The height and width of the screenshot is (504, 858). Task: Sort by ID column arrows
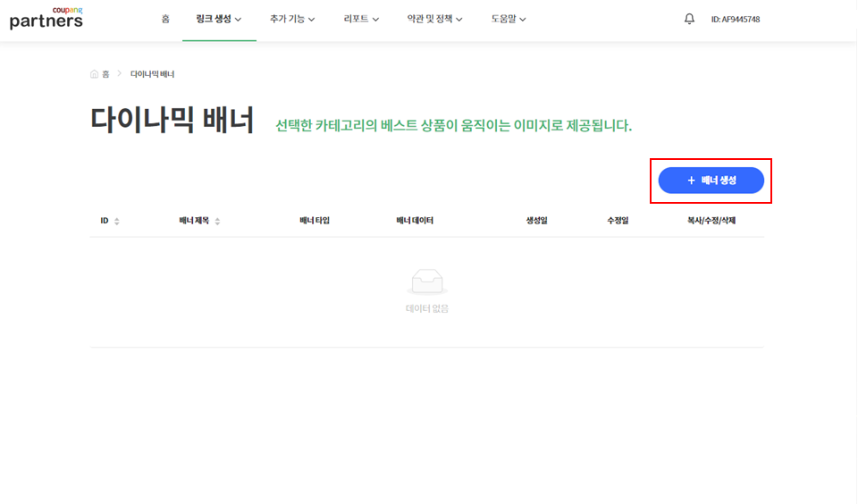click(116, 221)
